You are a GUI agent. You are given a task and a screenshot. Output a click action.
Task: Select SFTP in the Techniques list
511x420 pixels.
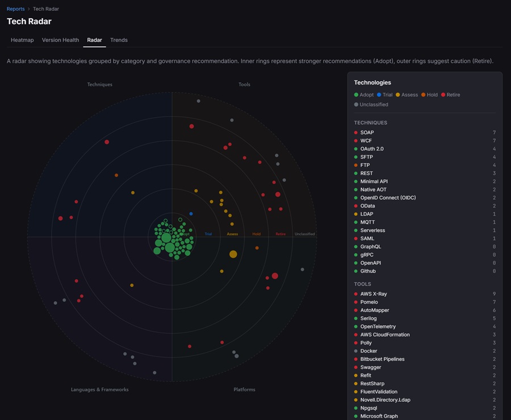tap(425, 157)
